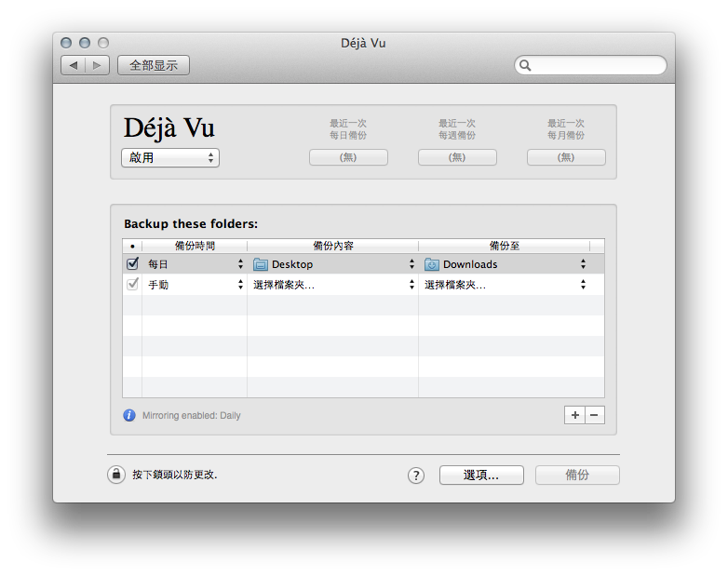Sort by the 備份時間 column header
728x576 pixels.
195,246
